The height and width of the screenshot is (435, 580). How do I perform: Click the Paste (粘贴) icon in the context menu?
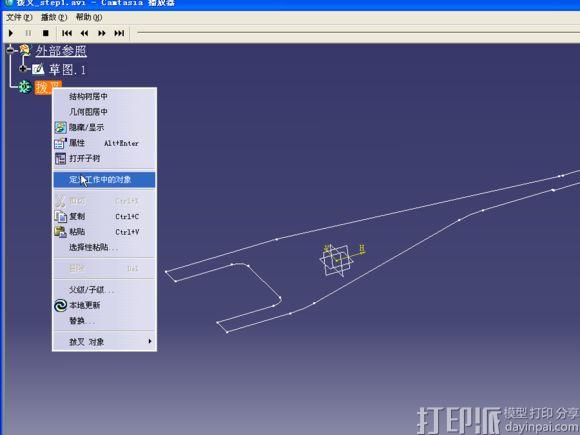point(60,232)
